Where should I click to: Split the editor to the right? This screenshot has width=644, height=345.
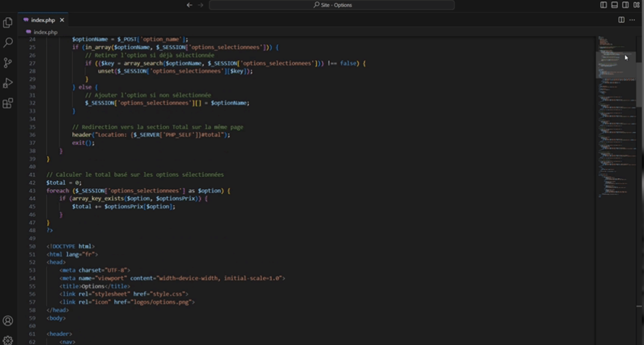tap(621, 20)
